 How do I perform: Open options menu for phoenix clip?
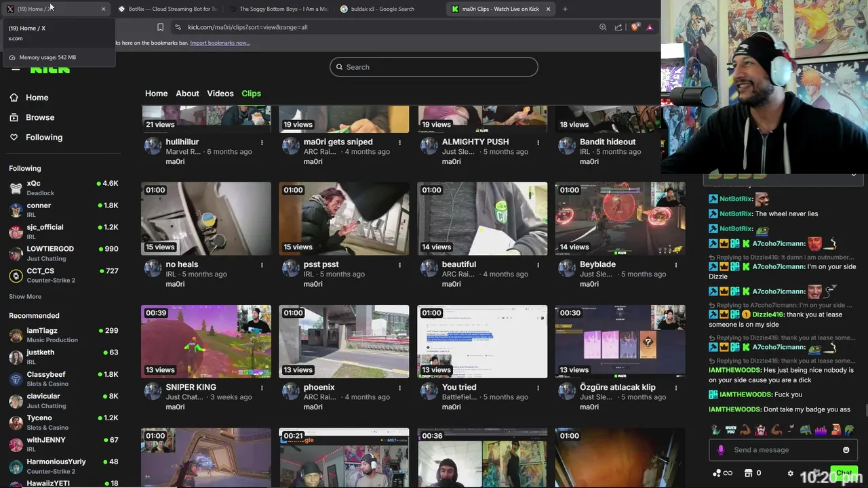point(399,388)
